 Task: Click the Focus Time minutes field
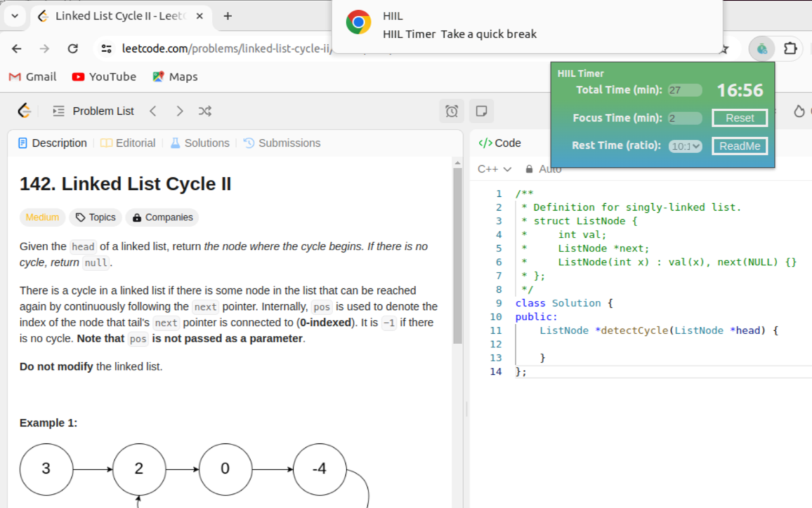[x=685, y=117]
